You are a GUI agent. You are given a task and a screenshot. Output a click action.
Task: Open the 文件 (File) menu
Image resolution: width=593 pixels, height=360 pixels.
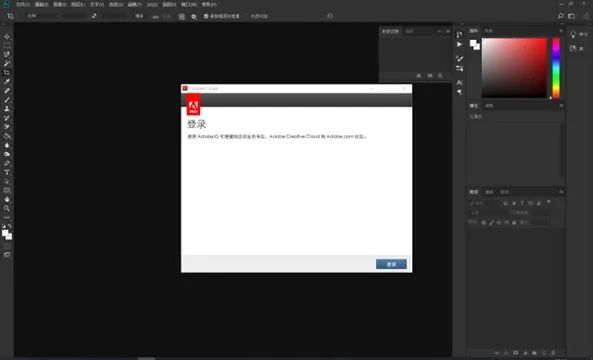23,5
